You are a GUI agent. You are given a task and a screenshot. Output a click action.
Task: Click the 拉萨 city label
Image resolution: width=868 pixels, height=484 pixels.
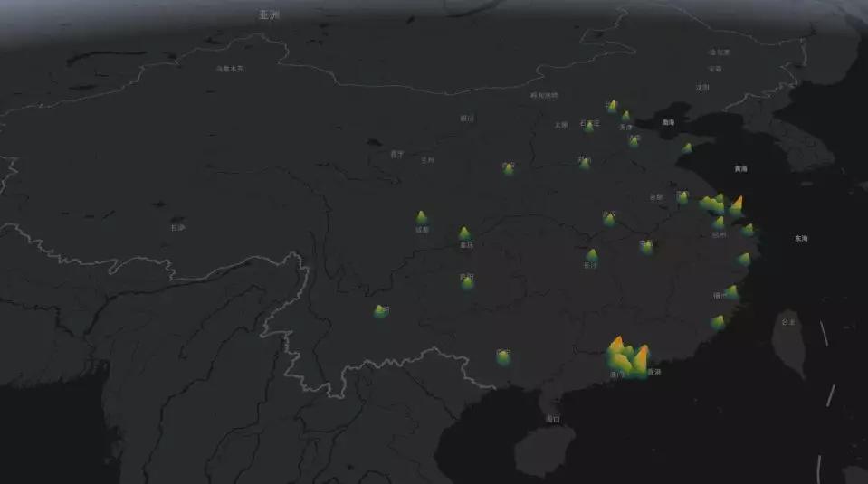(177, 228)
